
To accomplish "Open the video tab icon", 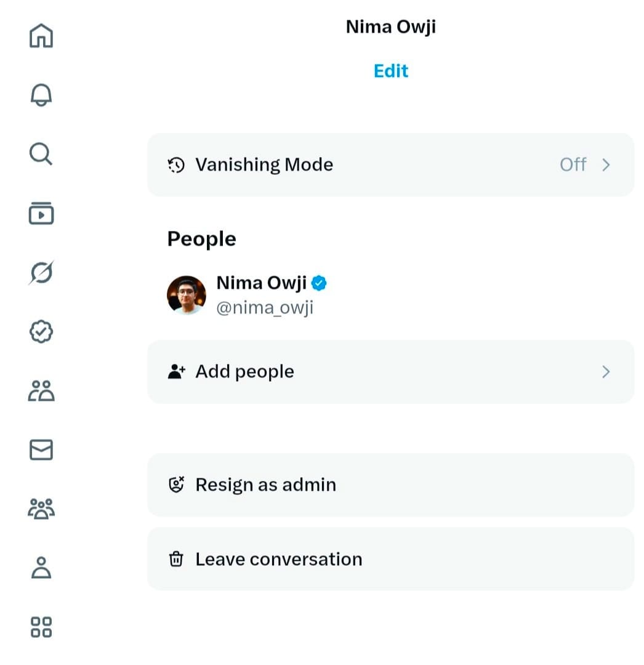I will click(41, 213).
